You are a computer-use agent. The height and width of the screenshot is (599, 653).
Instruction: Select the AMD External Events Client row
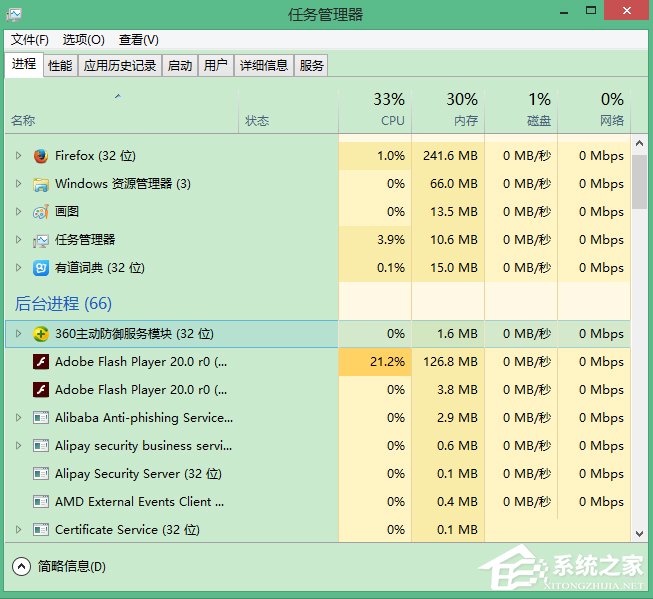[x=317, y=502]
